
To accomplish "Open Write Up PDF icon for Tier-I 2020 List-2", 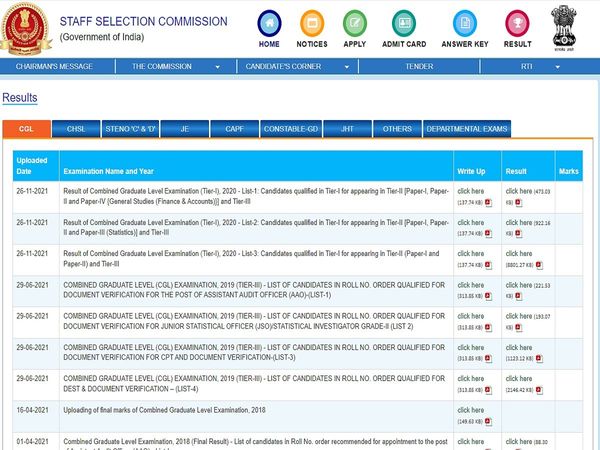I will pyautogui.click(x=488, y=233).
